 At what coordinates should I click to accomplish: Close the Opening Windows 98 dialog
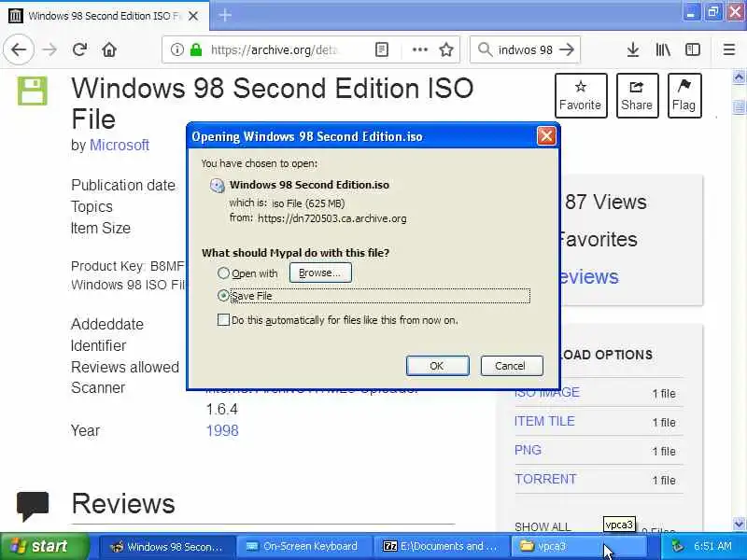(x=546, y=136)
